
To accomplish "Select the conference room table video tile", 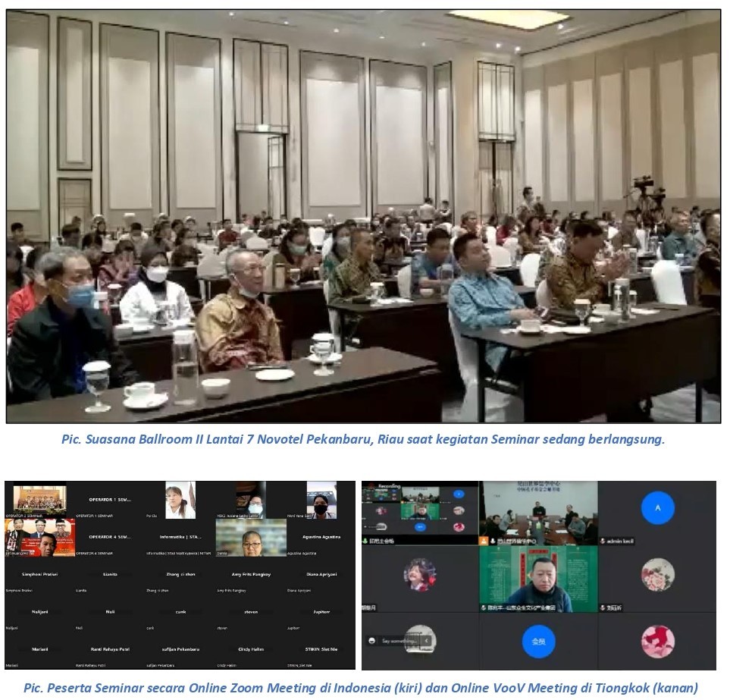I will pos(538,514).
